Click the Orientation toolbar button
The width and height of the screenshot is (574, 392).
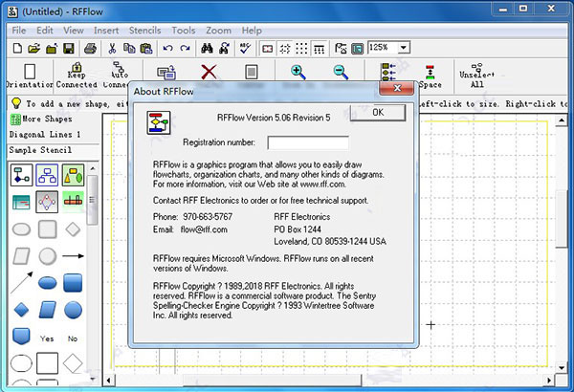coord(30,76)
